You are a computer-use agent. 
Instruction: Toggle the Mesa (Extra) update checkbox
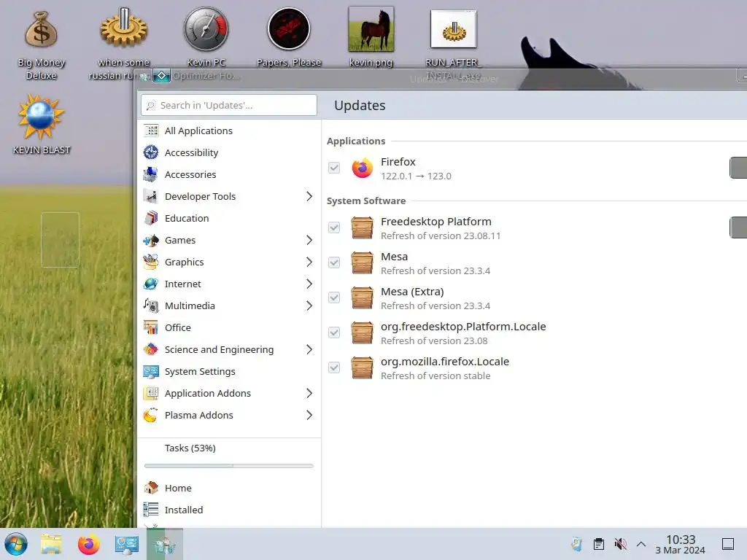click(x=334, y=297)
